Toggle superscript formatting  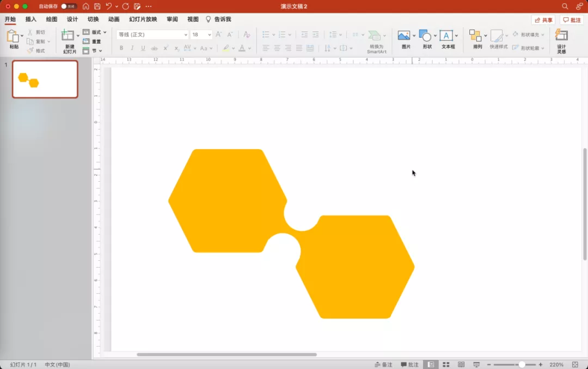[x=166, y=48]
